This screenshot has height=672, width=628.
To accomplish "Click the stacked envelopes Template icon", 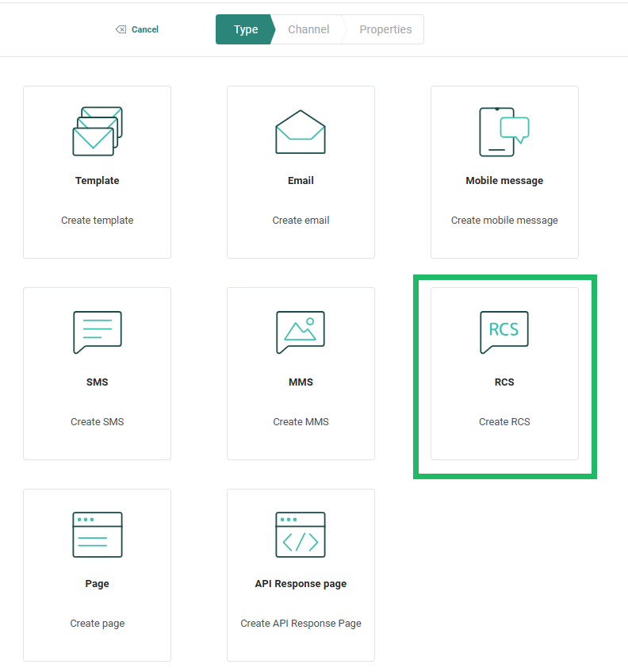I will [97, 132].
